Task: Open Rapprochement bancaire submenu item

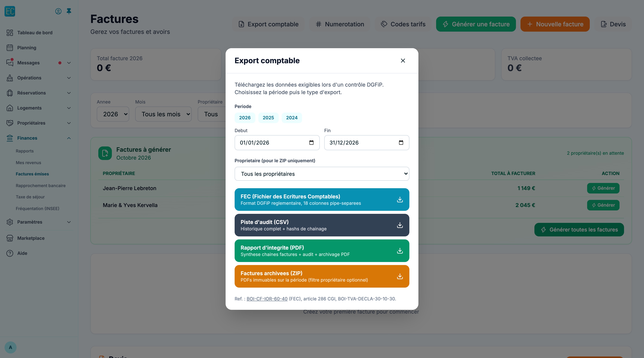Action: 40,186
